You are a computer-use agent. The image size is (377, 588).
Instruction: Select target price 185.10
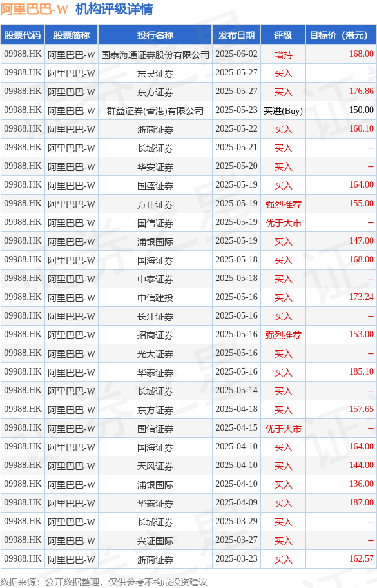tap(362, 371)
